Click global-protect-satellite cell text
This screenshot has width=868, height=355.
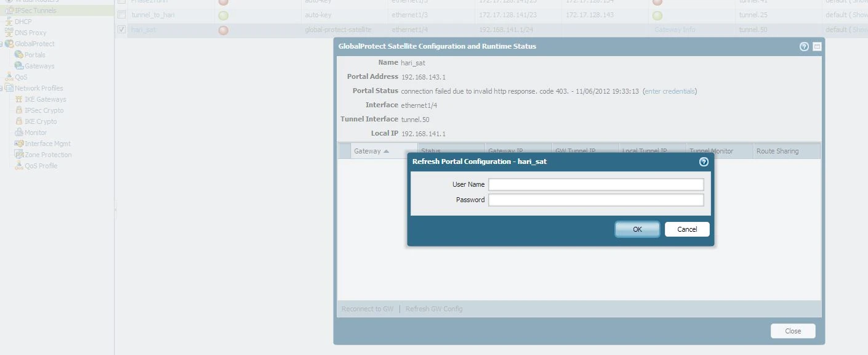click(x=338, y=30)
